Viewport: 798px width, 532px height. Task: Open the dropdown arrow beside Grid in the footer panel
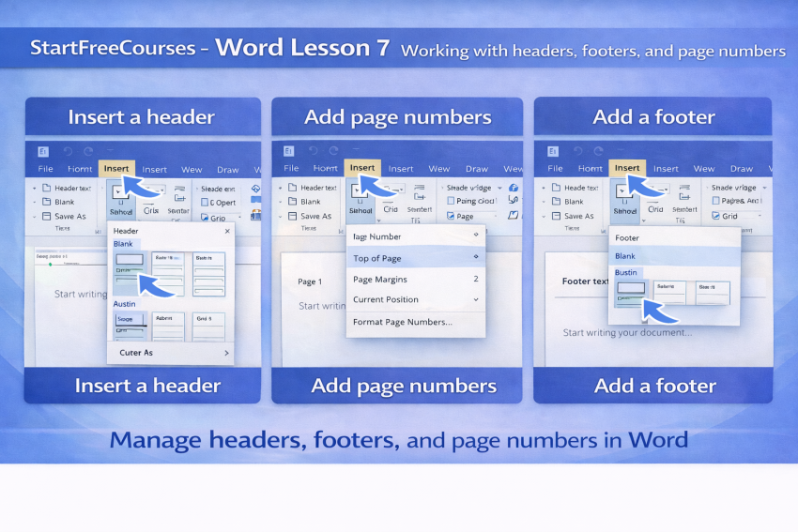point(760,216)
